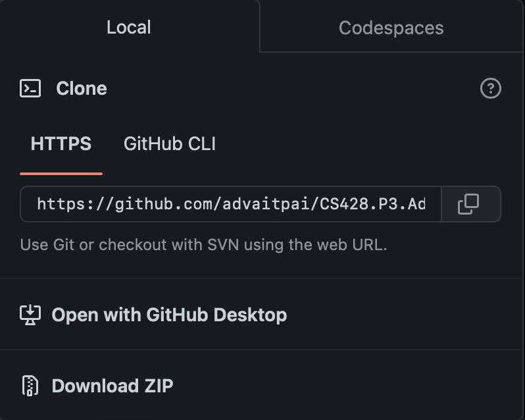Screen dimensions: 525x420
Task: Click the 'Use Git or checkout' helper text
Action: click(203, 245)
